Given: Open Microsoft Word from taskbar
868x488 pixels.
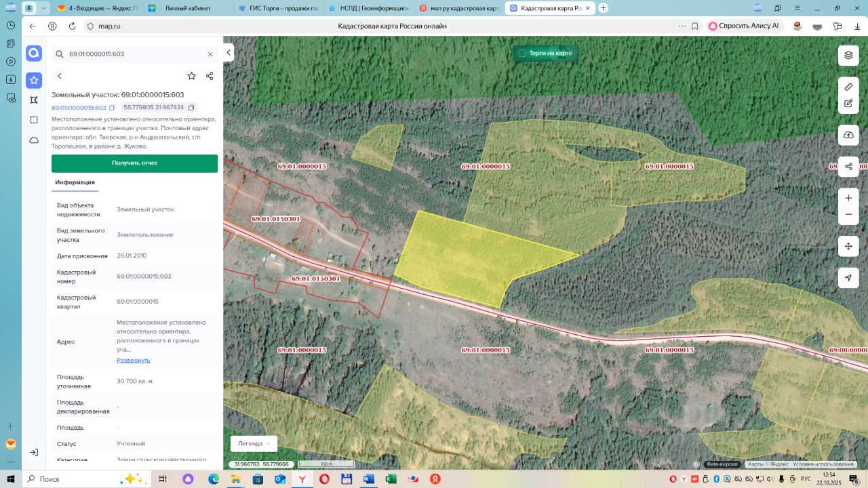Looking at the screenshot, I should click(x=368, y=479).
